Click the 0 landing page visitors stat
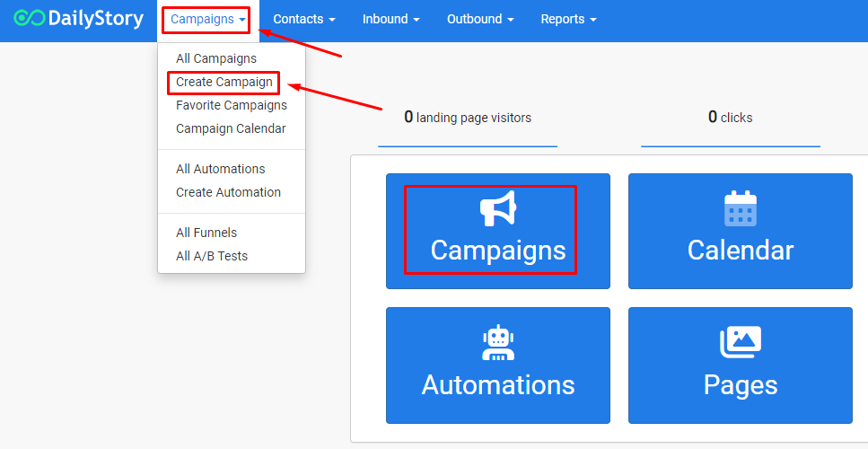 (468, 118)
